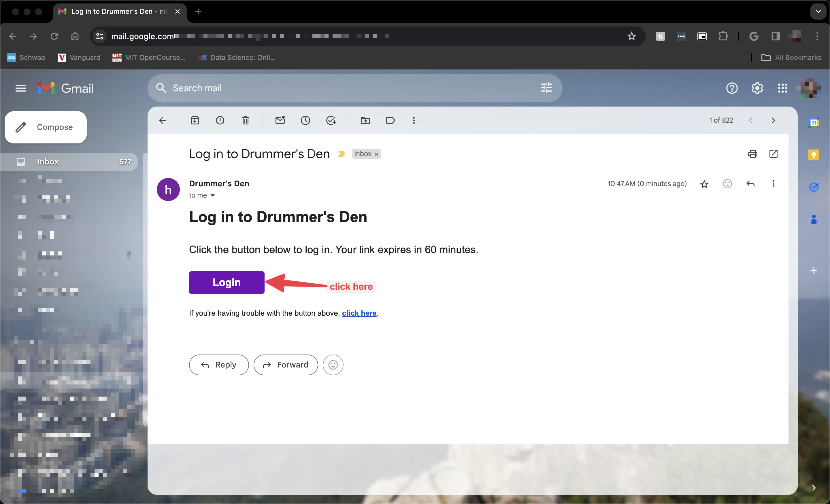Open the tab search dropdown

[x=818, y=12]
